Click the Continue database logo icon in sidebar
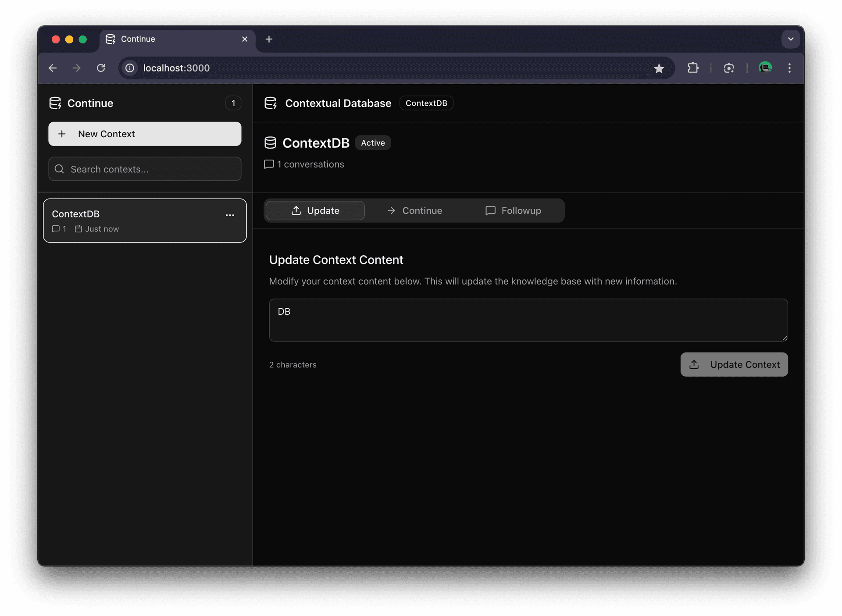This screenshot has height=616, width=842. pyautogui.click(x=55, y=103)
